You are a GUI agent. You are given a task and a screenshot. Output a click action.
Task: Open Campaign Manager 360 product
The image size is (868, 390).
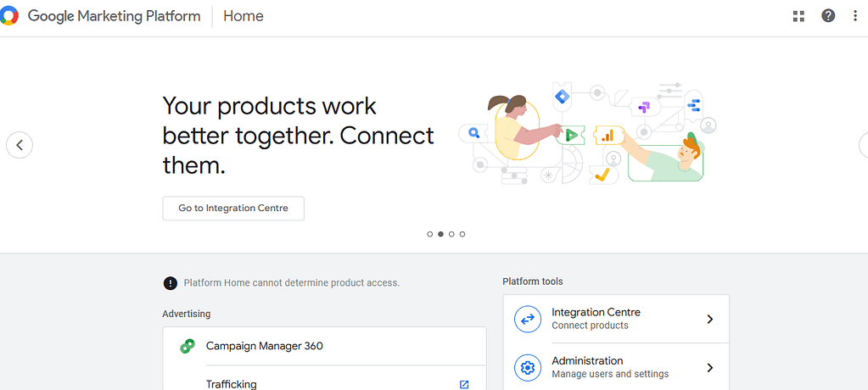pyautogui.click(x=324, y=346)
